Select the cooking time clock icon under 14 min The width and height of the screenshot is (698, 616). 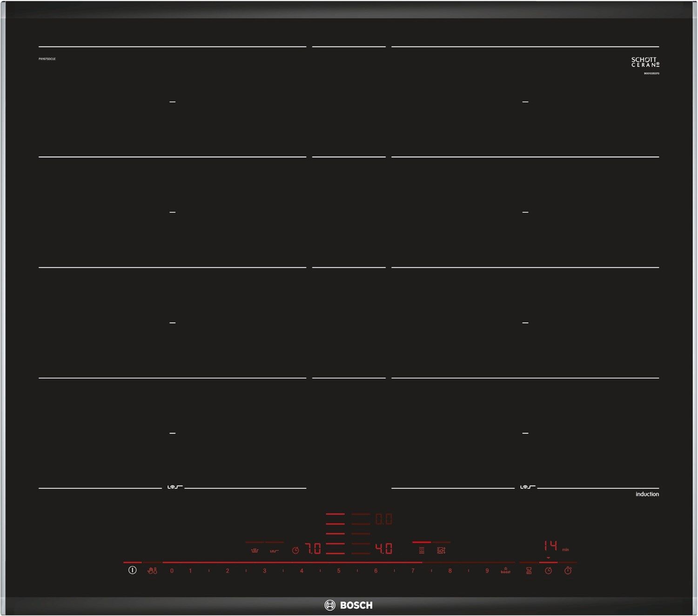click(x=548, y=570)
